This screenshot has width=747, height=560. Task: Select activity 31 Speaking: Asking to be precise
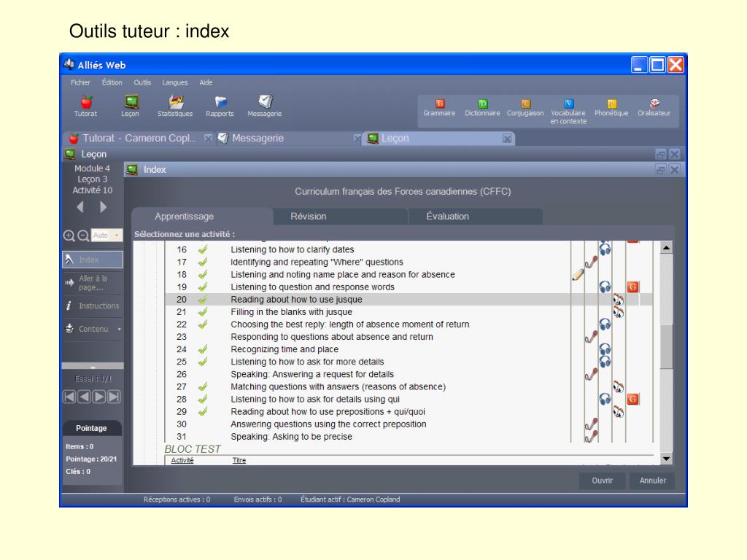click(x=409, y=437)
